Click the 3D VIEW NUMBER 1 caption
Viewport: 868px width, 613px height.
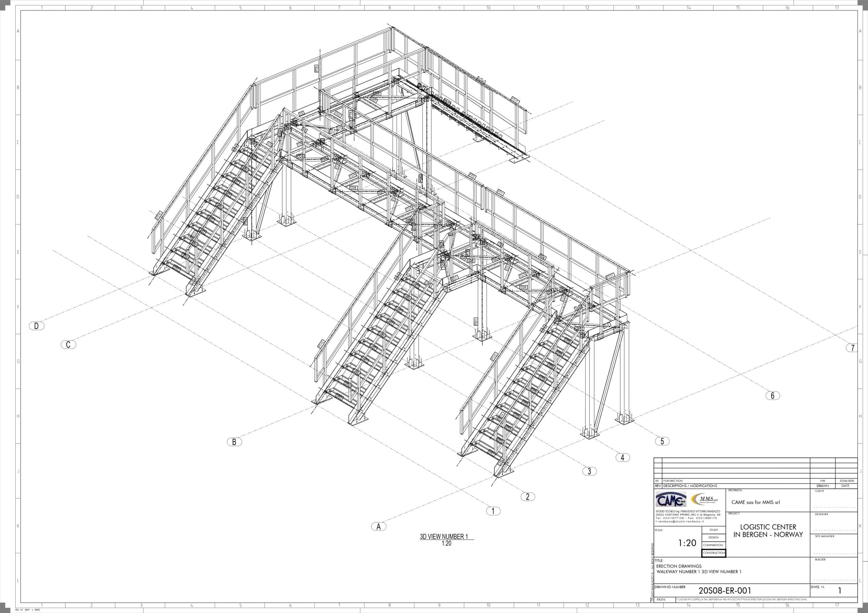[x=444, y=537]
